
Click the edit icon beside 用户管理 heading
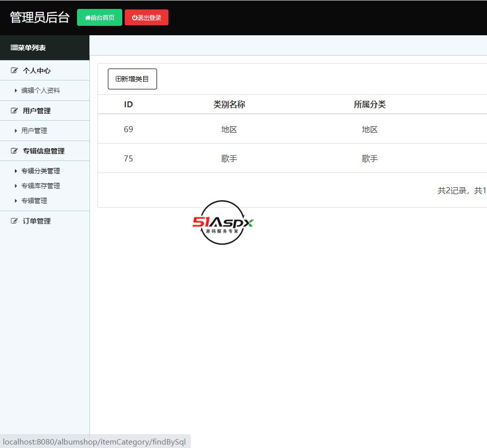click(14, 111)
